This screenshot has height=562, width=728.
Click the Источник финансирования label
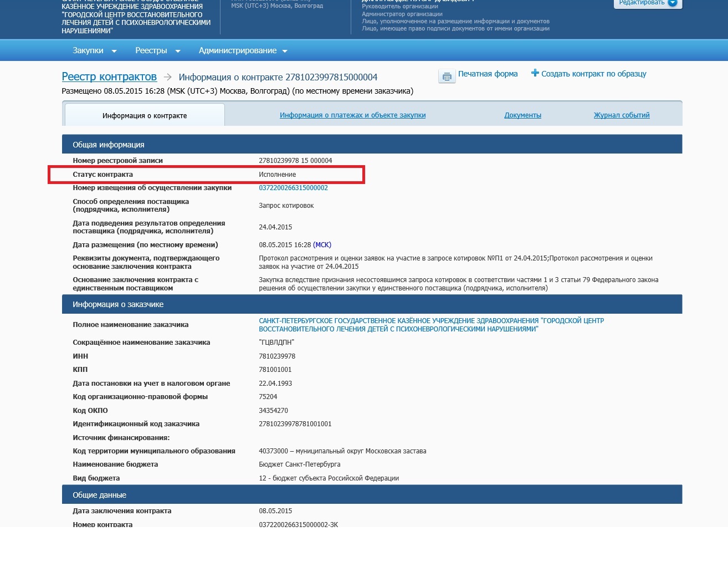(x=121, y=438)
